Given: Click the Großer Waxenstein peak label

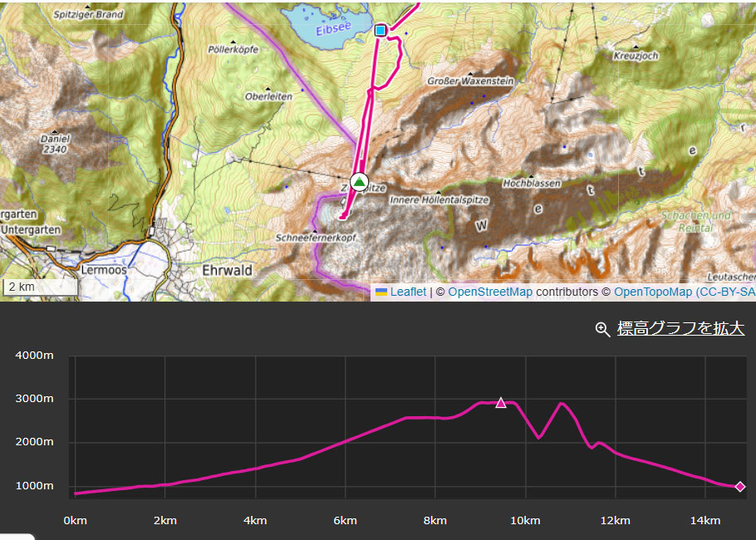Looking at the screenshot, I should coord(470,81).
